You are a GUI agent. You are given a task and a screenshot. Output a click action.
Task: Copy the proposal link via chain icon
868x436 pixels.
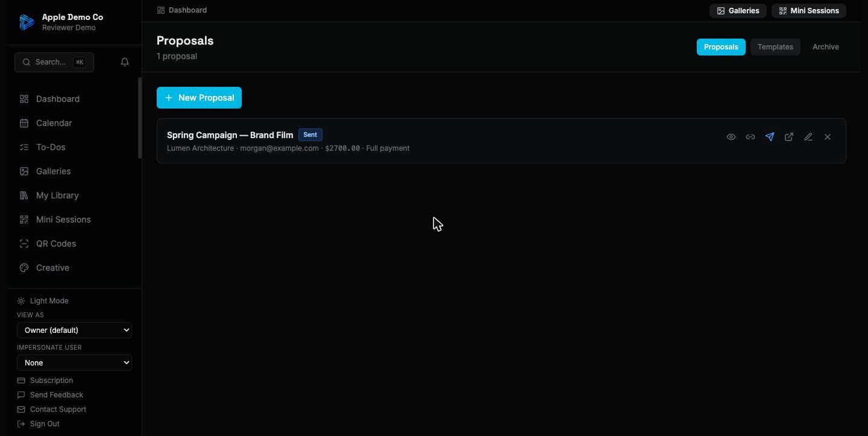click(x=750, y=137)
